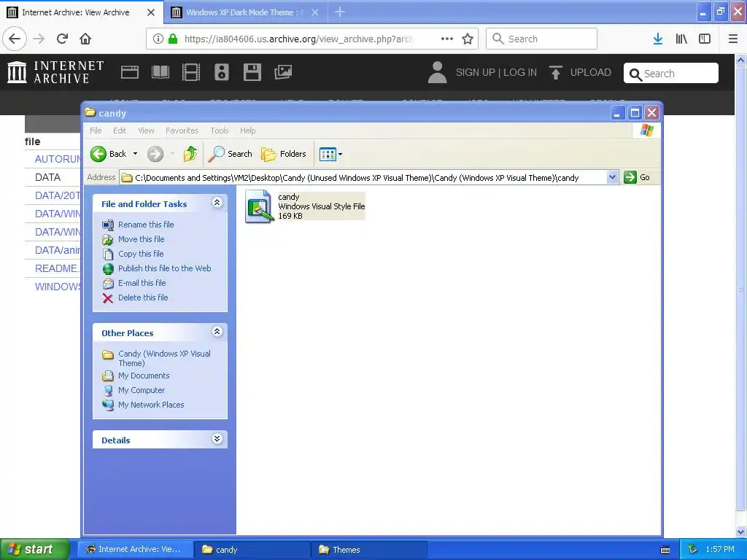Click the system tray icon beside the clock

(x=693, y=550)
